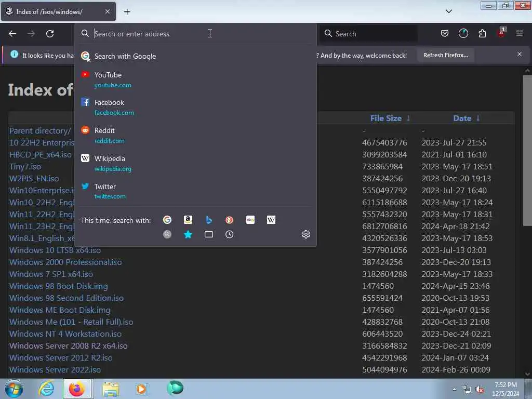Click file size value 4675403776
This screenshot has height=399, width=532.
tap(384, 143)
